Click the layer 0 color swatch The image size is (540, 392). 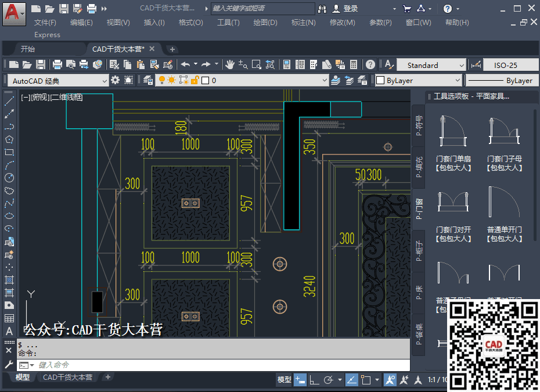[x=205, y=80]
